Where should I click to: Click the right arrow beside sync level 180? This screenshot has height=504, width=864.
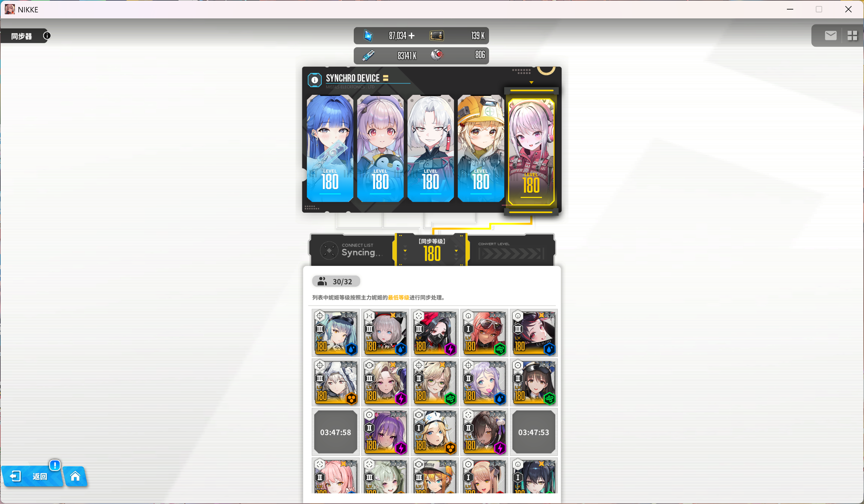[x=456, y=251]
